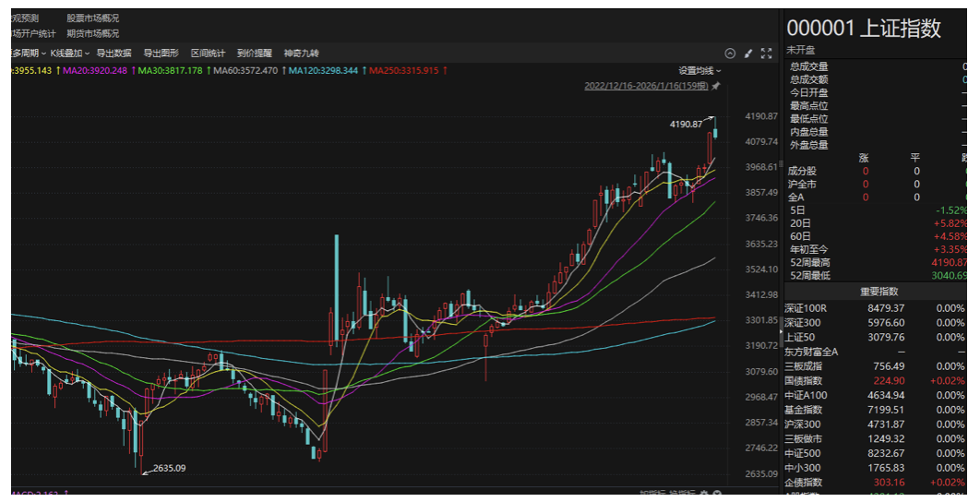This screenshot has height=502, width=980.
Task: Click the magenta MA20 legend label
Action: tap(94, 70)
